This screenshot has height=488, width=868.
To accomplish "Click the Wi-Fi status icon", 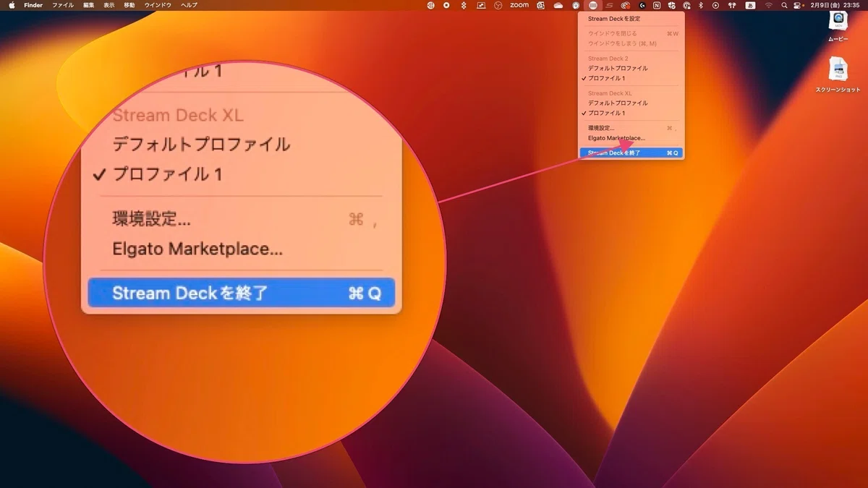I will pyautogui.click(x=769, y=5).
